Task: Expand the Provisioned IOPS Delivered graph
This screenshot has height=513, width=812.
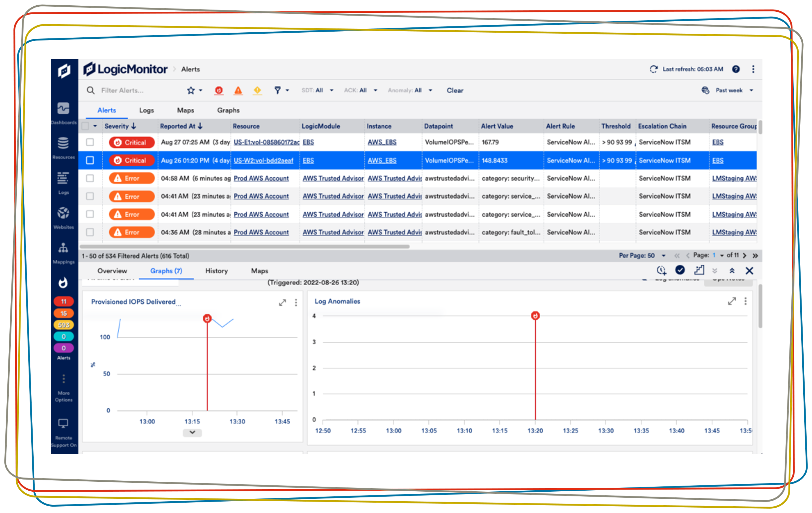Action: point(283,303)
